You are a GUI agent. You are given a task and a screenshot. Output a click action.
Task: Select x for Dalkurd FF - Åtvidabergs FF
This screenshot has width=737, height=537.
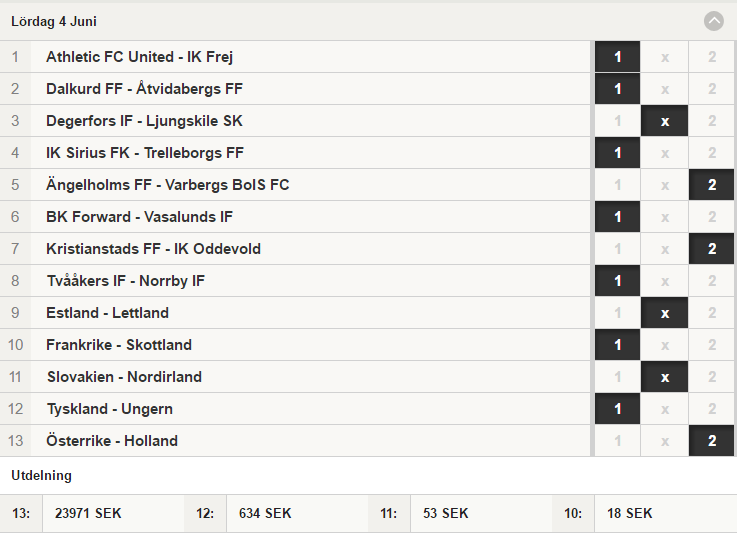coord(665,89)
